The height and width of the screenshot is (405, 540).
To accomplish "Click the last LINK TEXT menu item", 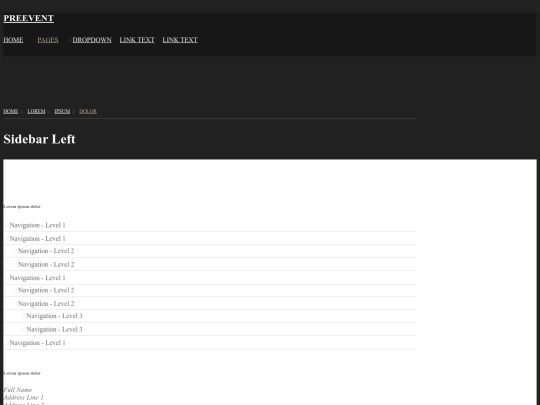I will (180, 40).
